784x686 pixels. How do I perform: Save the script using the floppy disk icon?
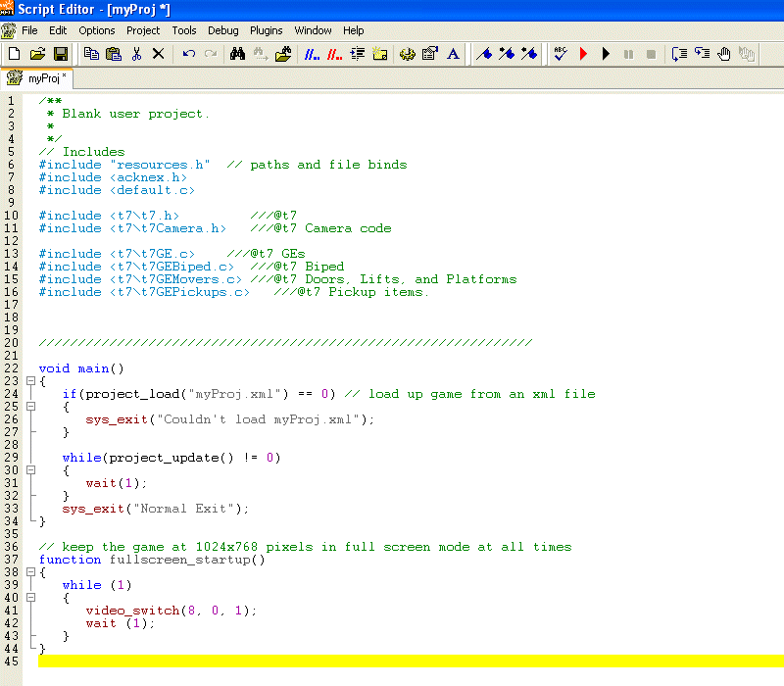60,54
